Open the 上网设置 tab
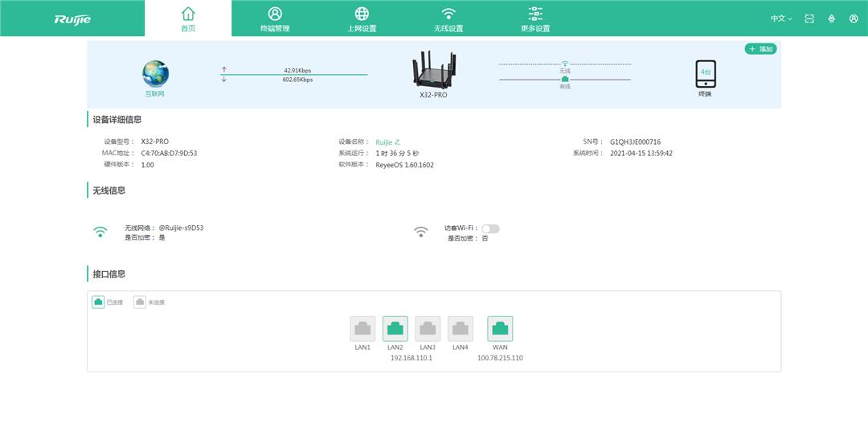 362,18
